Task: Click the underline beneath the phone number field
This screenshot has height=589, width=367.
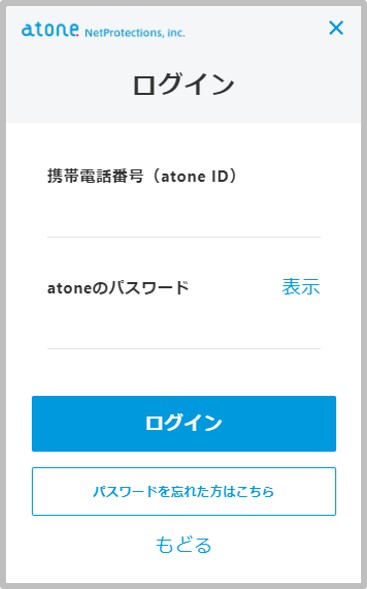Action: [x=184, y=237]
